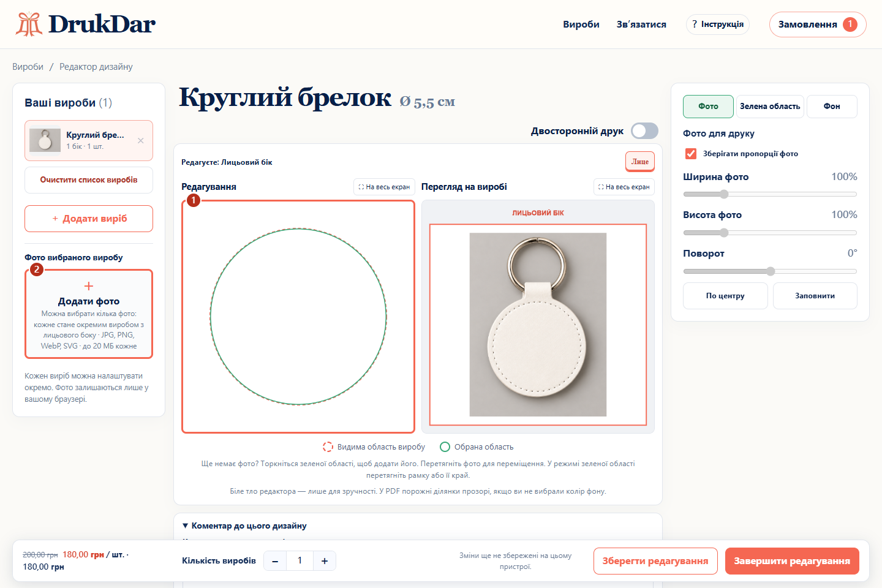The width and height of the screenshot is (882, 588).
Task: Switch to the Фон tab
Action: (832, 107)
